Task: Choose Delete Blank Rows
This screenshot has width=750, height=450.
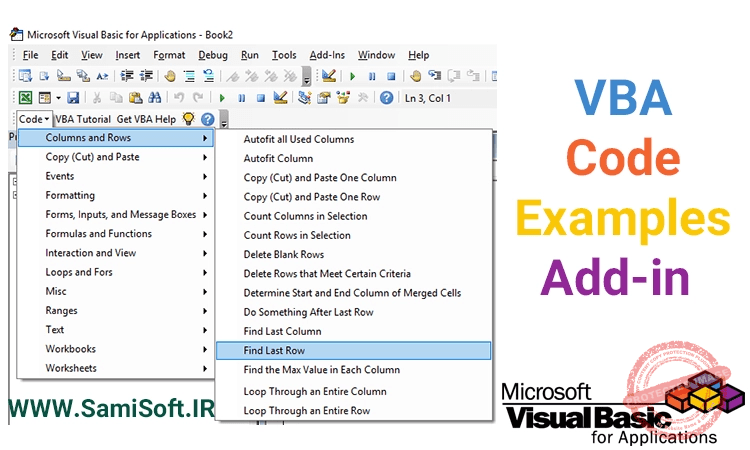Action: tap(284, 254)
